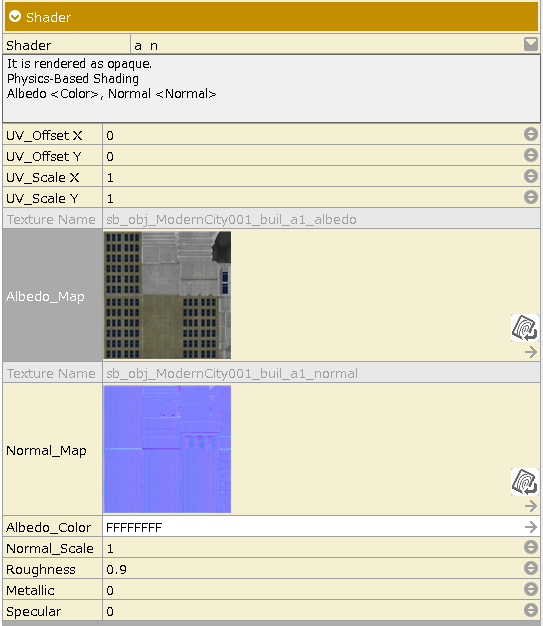
Task: Adjust Metallic stepper control
Action: [x=531, y=589]
